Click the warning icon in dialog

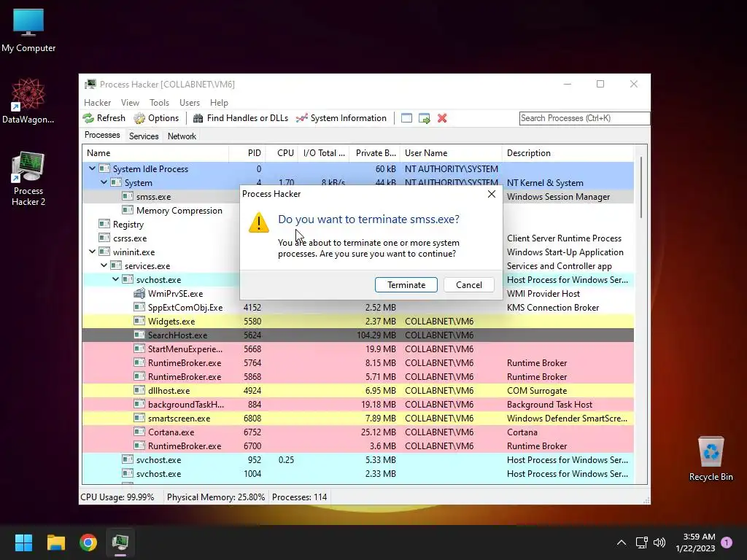[x=259, y=222]
